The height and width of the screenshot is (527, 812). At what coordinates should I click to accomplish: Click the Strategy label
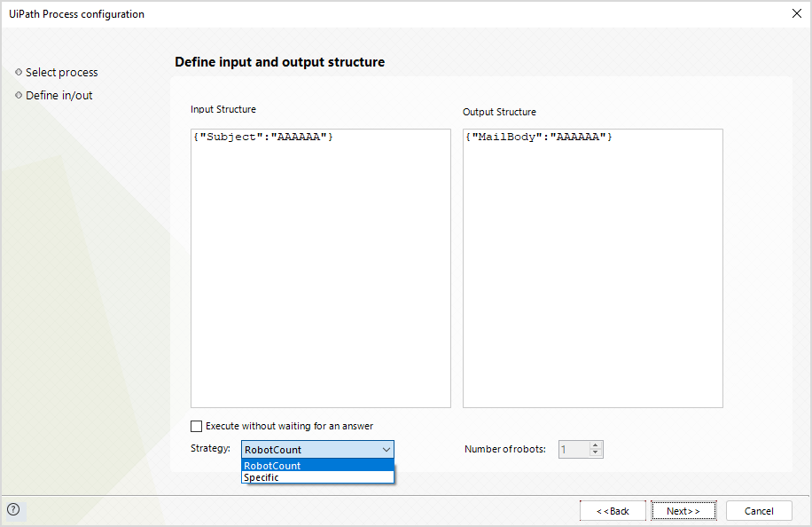point(210,448)
